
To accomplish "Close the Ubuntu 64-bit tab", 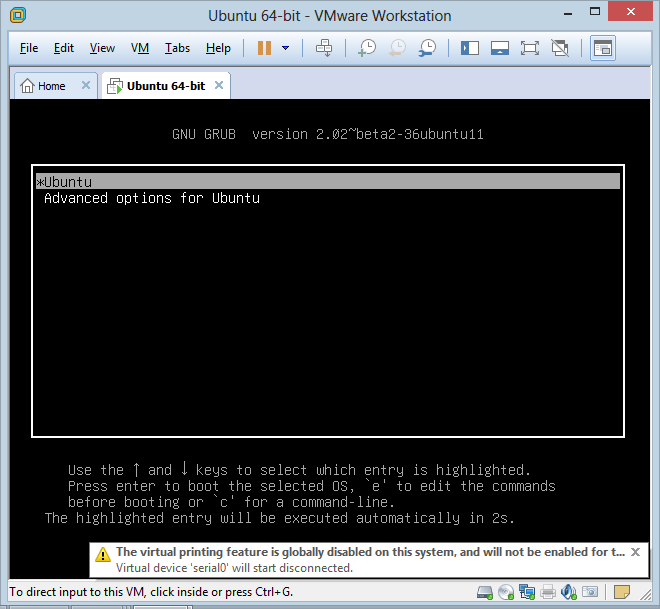I will 219,85.
